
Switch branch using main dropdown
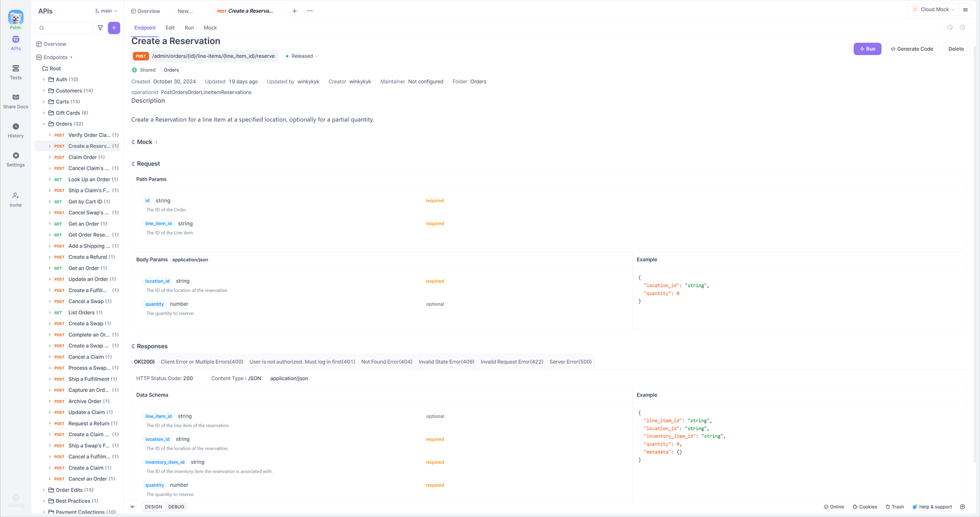106,11
